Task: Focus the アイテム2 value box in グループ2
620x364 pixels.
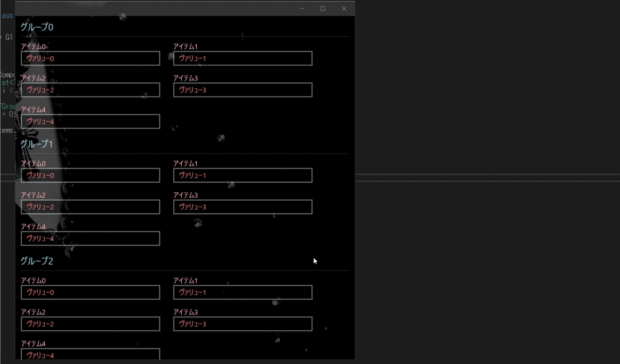Action: pos(91,324)
